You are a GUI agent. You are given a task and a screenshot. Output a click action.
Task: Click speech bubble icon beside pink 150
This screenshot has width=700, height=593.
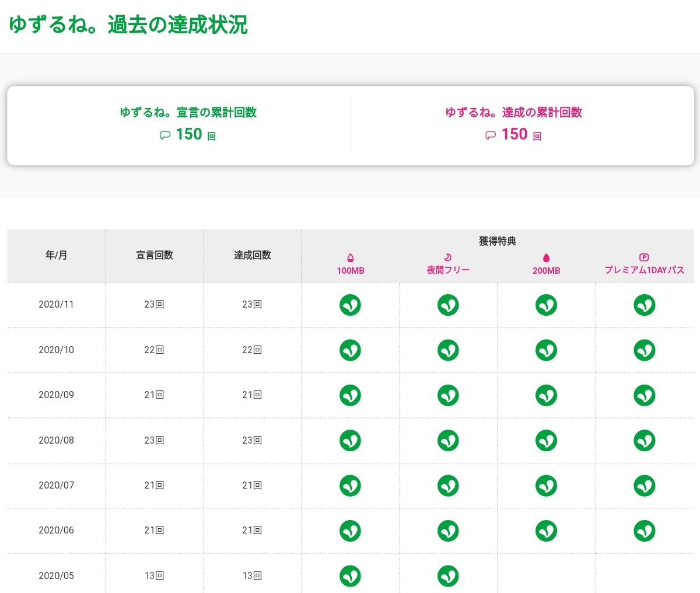tap(491, 135)
